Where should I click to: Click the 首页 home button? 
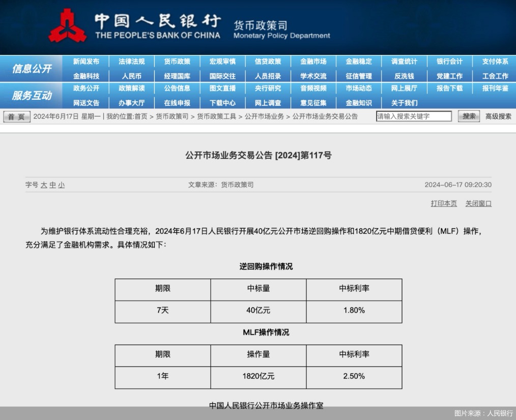[x=17, y=117]
